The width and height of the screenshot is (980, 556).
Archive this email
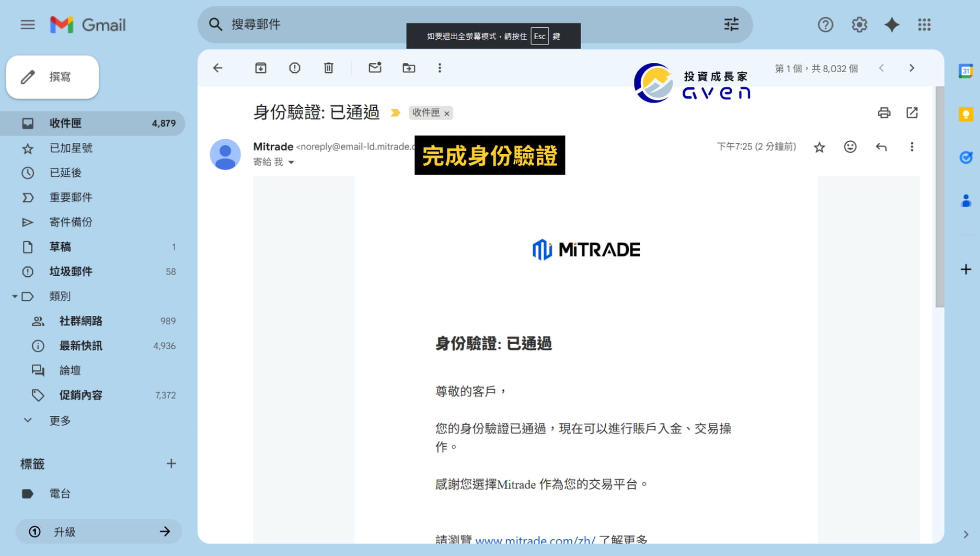(x=261, y=68)
